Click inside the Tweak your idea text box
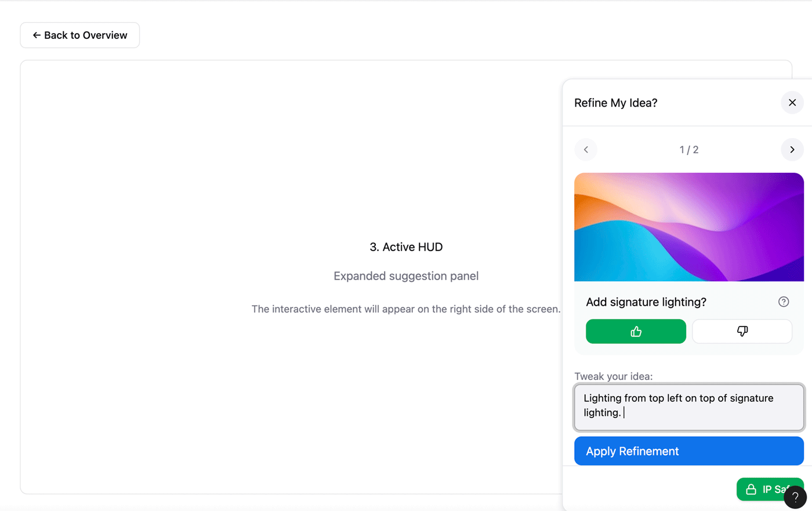This screenshot has height=511, width=812. click(x=689, y=407)
